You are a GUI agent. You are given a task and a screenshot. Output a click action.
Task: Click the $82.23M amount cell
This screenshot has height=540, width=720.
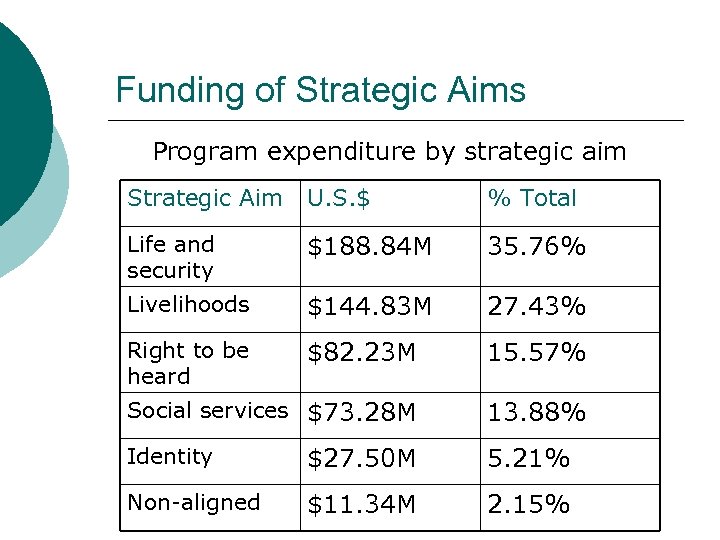tap(362, 353)
